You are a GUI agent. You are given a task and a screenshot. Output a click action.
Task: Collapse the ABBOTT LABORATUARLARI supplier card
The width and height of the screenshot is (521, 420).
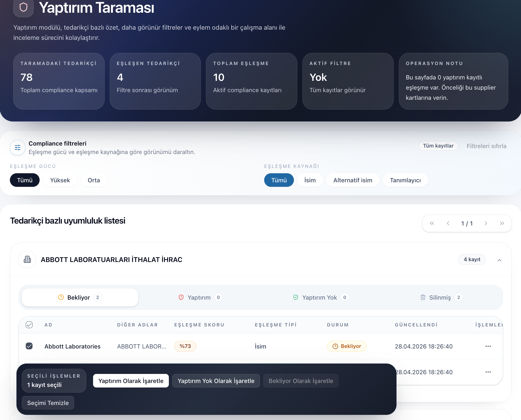click(500, 260)
